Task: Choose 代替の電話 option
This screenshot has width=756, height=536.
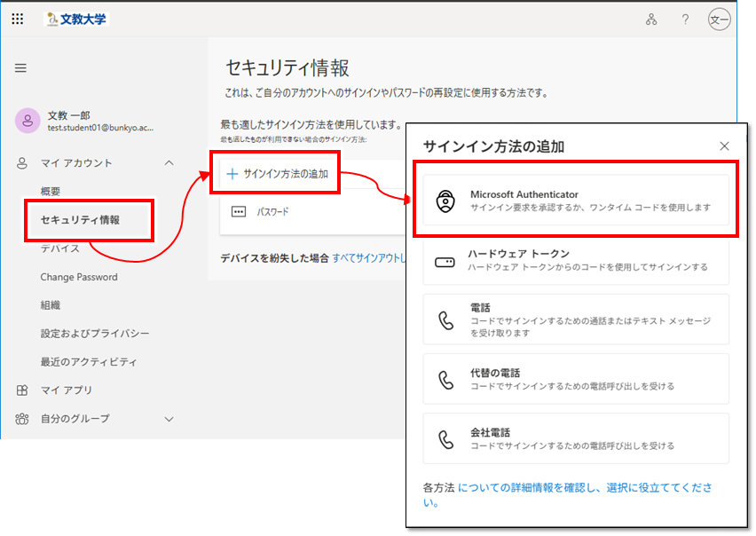Action: (576, 379)
